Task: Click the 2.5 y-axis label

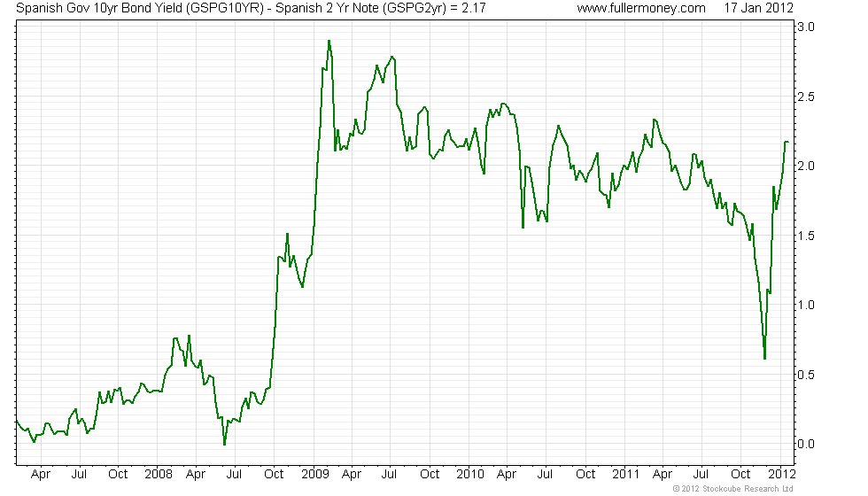Action: point(806,97)
